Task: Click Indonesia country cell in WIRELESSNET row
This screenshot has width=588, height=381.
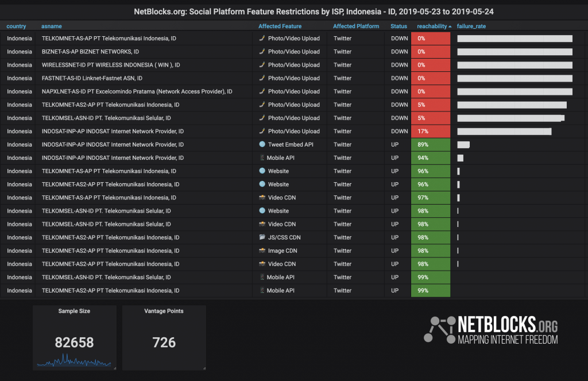Action: [20, 65]
